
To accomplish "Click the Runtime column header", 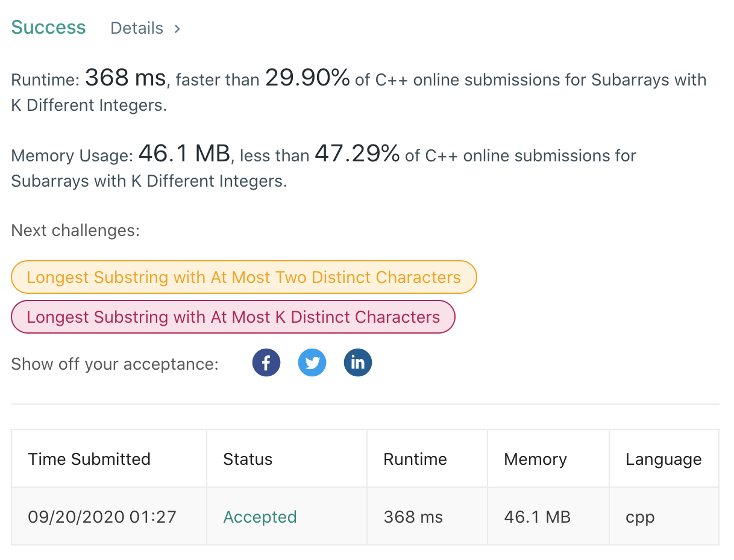I will coord(415,459).
